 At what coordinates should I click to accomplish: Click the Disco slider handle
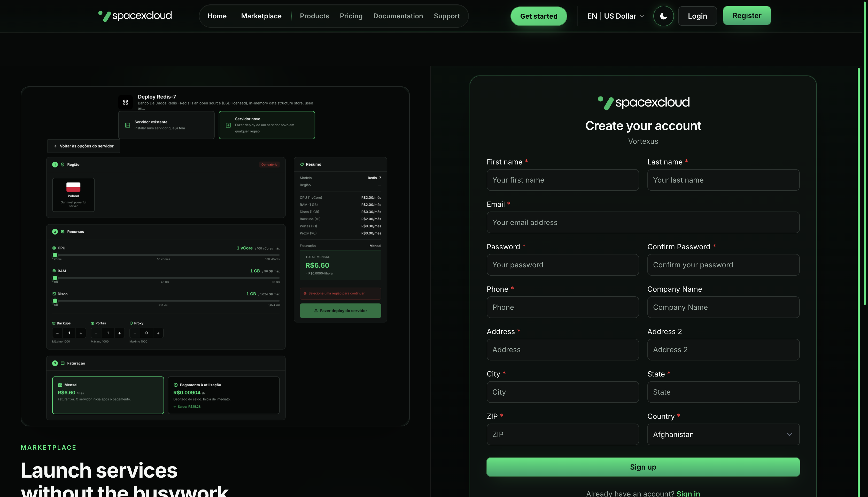(55, 301)
